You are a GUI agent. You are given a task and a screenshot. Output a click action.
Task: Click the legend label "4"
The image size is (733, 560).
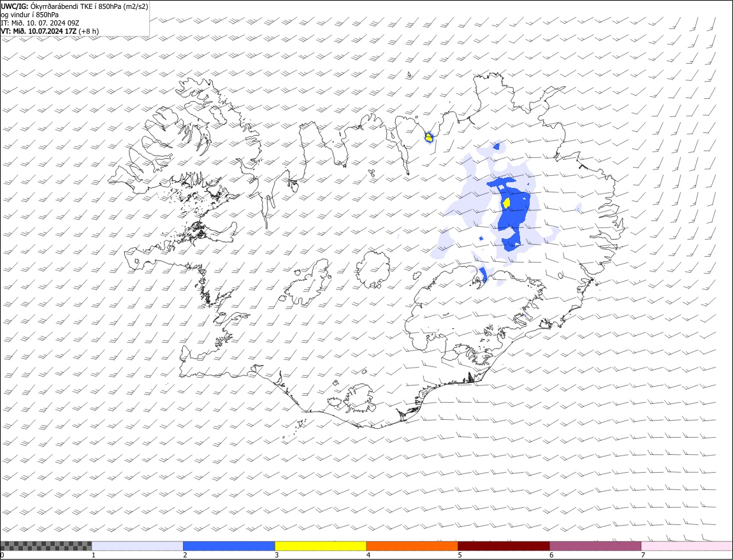tap(368, 556)
